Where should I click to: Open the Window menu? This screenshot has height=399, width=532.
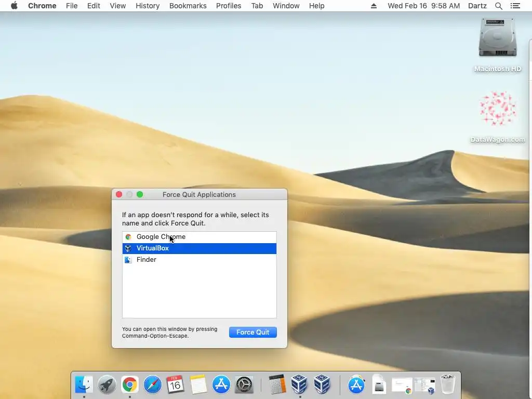coord(286,6)
